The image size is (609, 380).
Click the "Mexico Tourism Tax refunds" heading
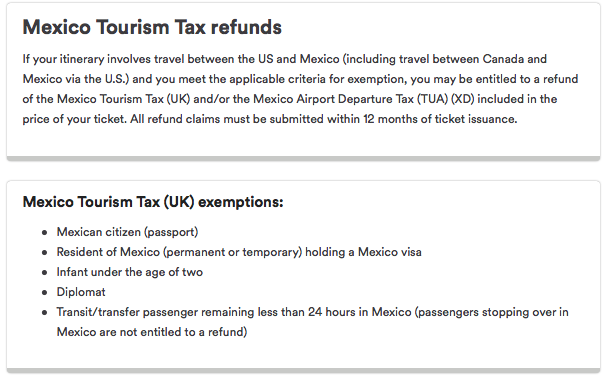(152, 28)
